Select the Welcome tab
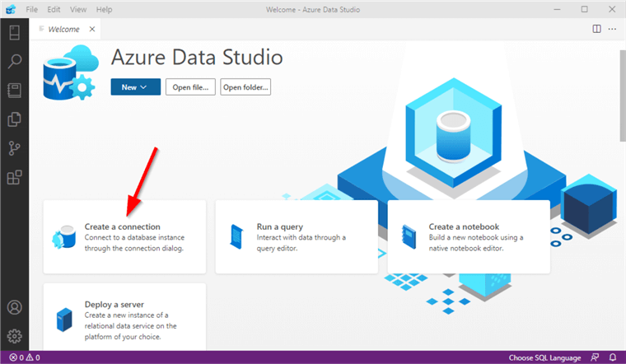626x364 pixels. coord(63,29)
